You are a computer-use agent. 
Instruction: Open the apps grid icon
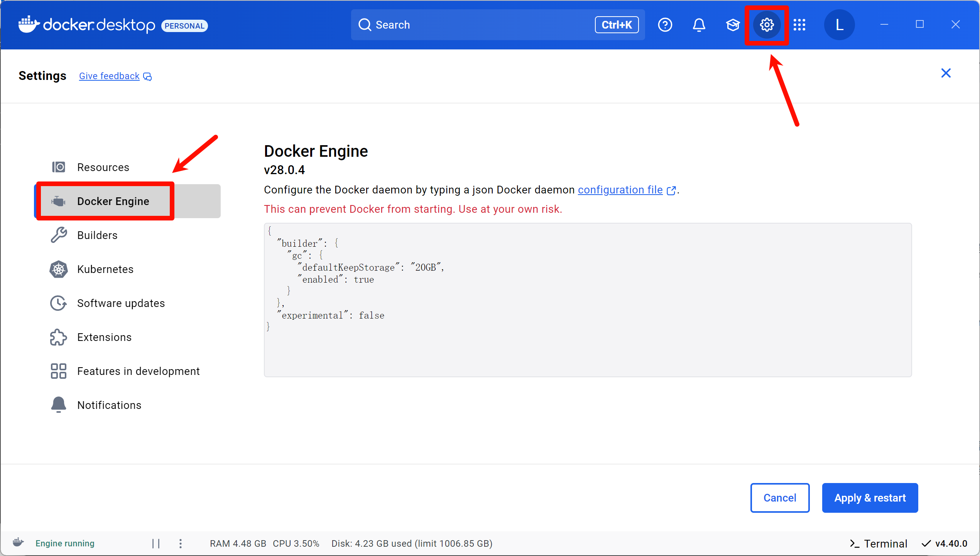pyautogui.click(x=799, y=25)
